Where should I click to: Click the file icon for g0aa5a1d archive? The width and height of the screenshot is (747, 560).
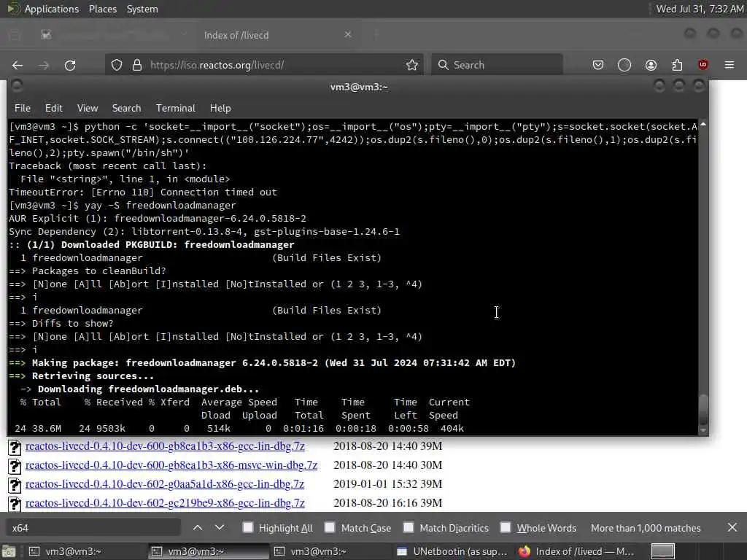15,485
